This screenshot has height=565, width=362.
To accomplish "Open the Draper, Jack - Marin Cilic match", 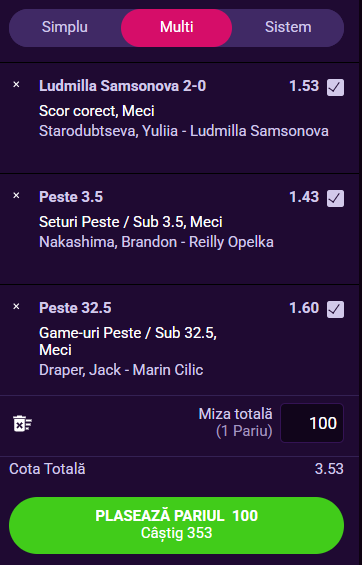I will [x=121, y=370].
